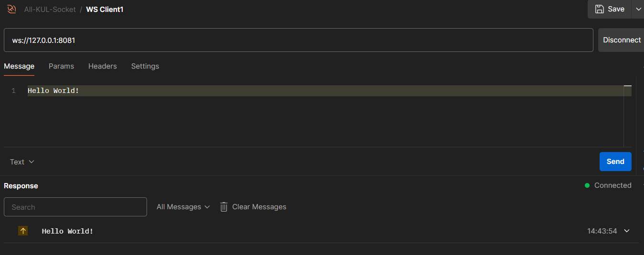Click the Disconnect button
Viewport: 644px width, 255px height.
622,40
